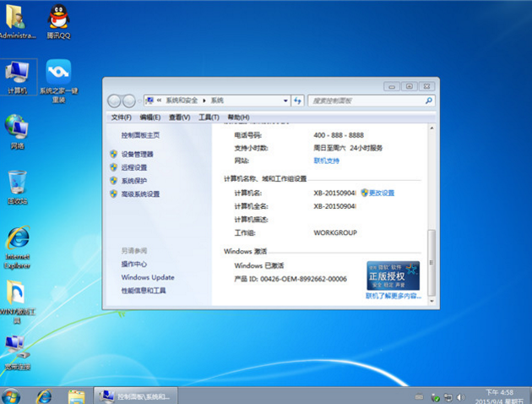The height and width of the screenshot is (404, 532).
Task: Click the back navigation arrow button
Action: click(x=114, y=101)
